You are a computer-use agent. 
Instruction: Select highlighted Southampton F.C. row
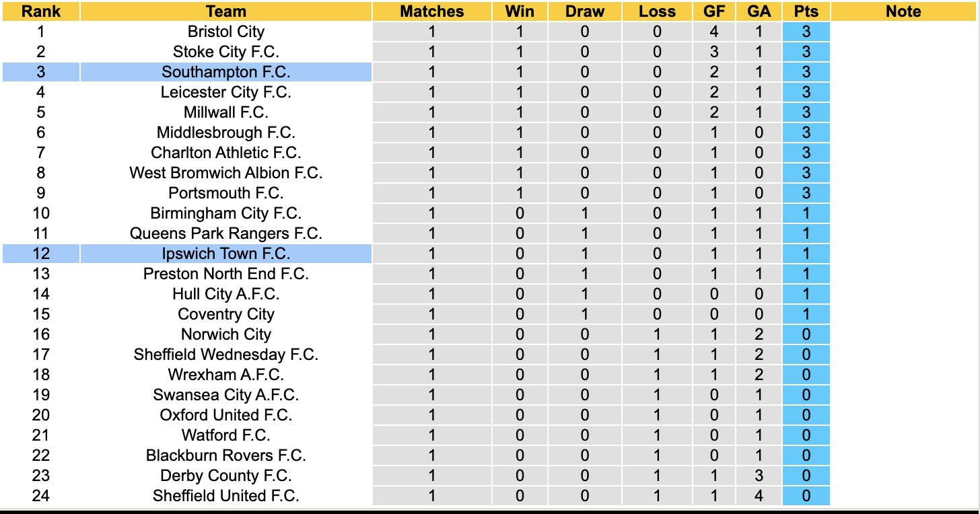click(x=226, y=72)
